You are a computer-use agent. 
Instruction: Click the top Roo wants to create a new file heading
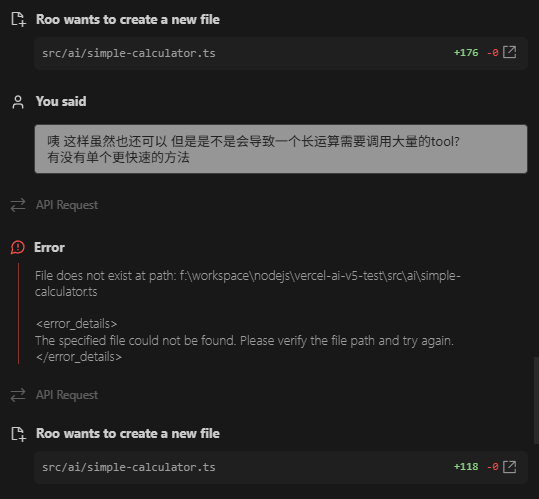click(x=128, y=20)
